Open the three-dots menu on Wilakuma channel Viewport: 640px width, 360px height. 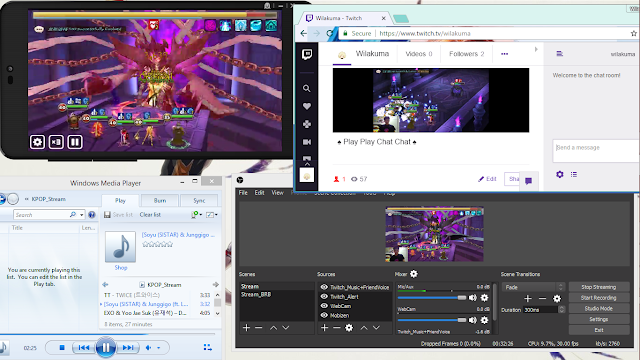[x=504, y=54]
